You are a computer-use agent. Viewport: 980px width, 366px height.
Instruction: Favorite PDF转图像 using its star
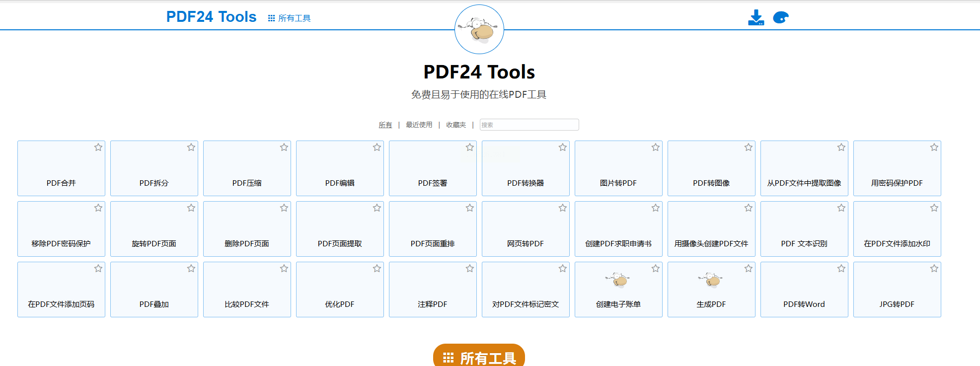(x=749, y=147)
